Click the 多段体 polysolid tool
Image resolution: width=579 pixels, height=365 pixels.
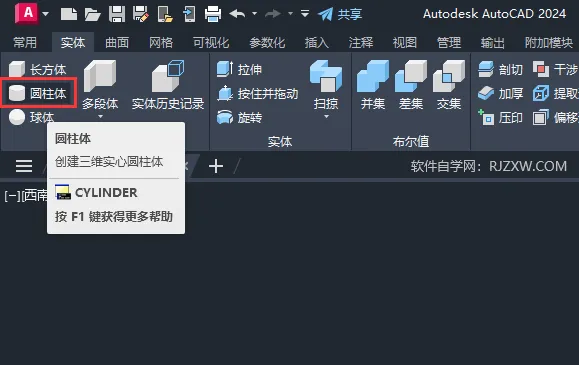point(100,85)
